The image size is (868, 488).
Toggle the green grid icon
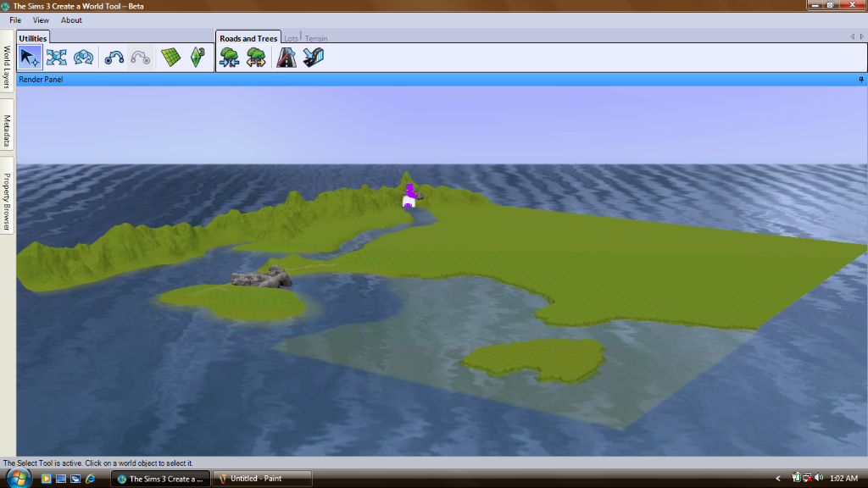[170, 58]
